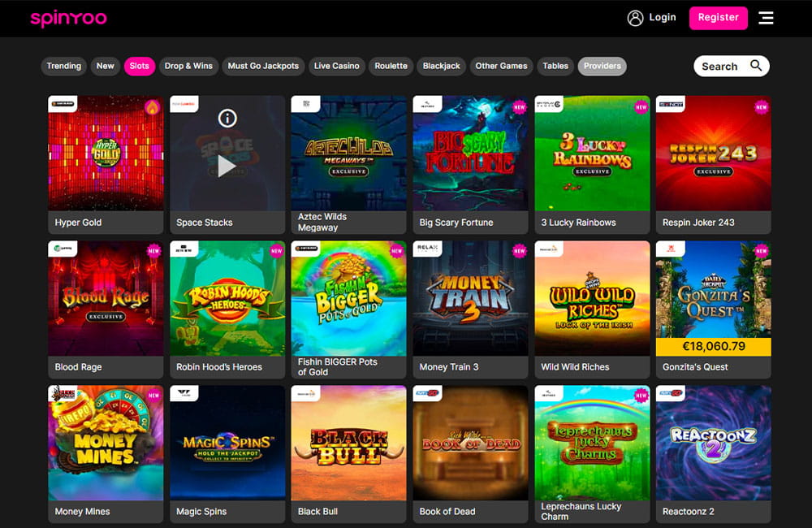812x528 pixels.
Task: Open the Other Games tab
Action: click(501, 66)
